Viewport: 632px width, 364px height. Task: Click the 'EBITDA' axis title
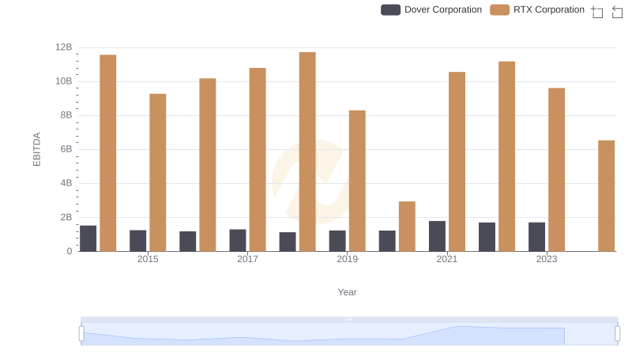click(x=36, y=149)
